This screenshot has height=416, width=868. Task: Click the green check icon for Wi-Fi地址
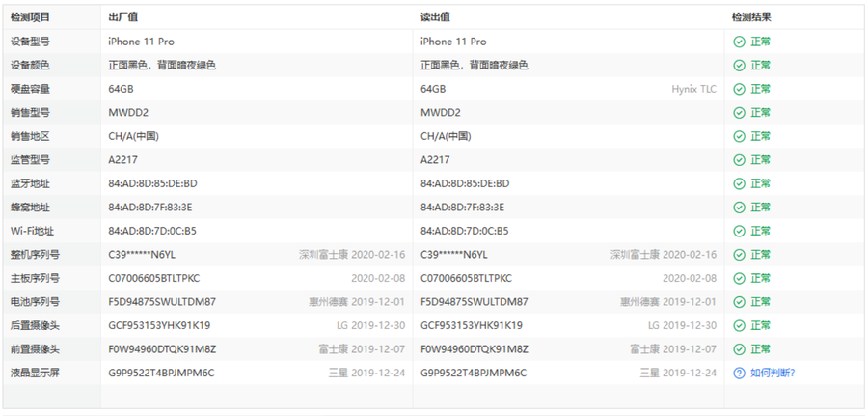pos(739,231)
